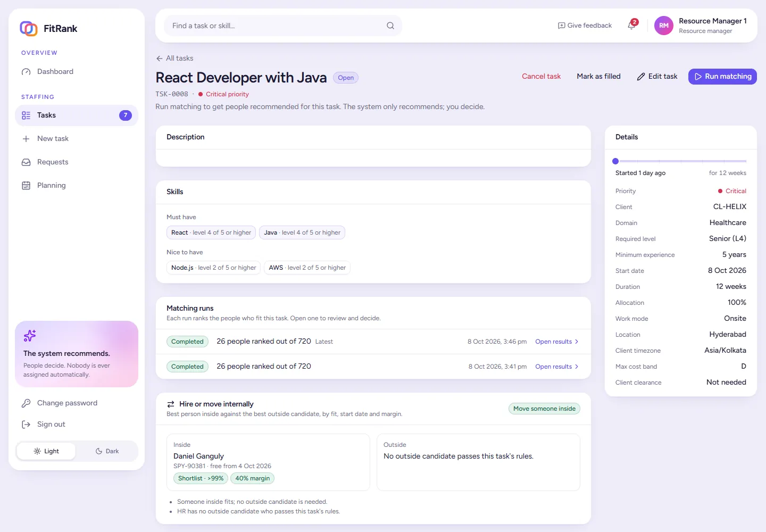766x532 pixels.
Task: Click the RM user avatar
Action: coord(664,26)
